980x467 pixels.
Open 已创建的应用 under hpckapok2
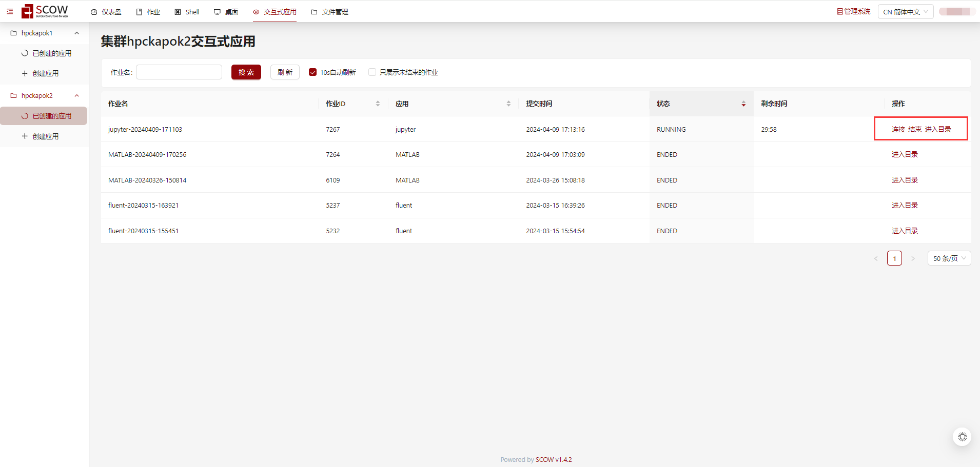click(44, 116)
